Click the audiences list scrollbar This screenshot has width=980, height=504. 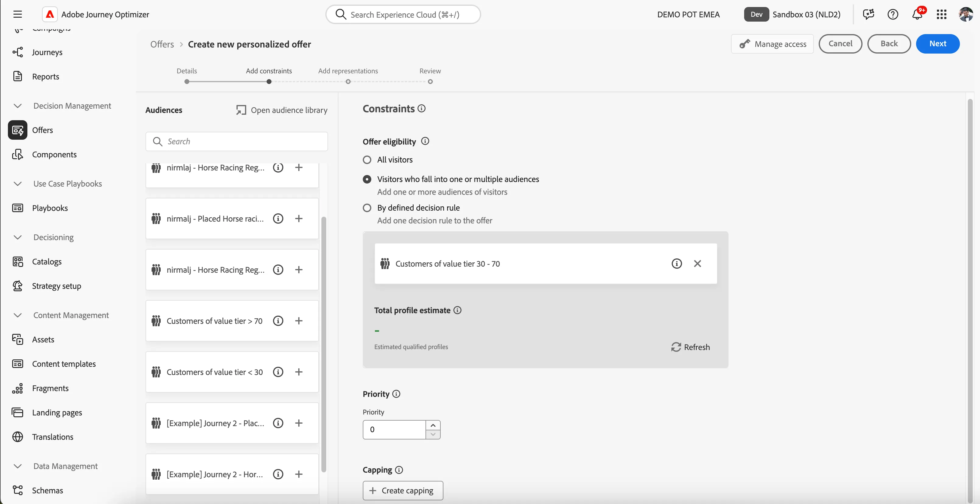pos(324,344)
